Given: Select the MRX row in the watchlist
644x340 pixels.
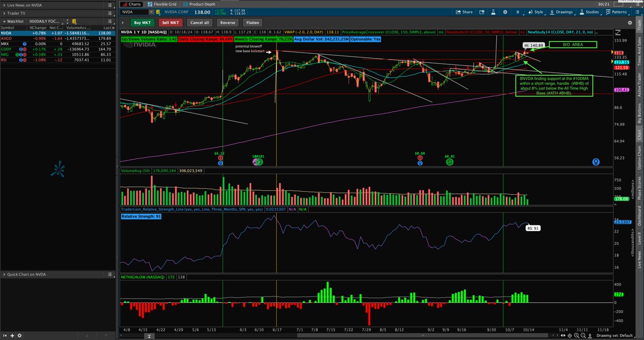Looking at the screenshot, I should click(x=58, y=44).
